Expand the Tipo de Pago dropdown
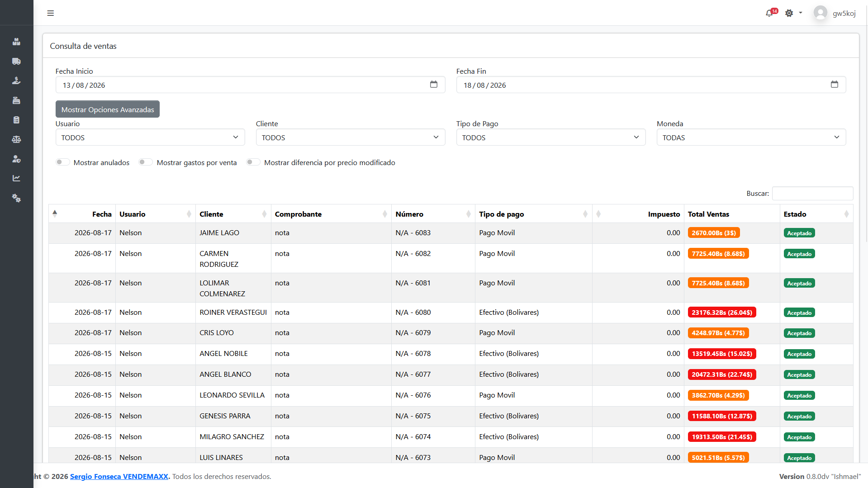The width and height of the screenshot is (868, 488). click(x=551, y=137)
